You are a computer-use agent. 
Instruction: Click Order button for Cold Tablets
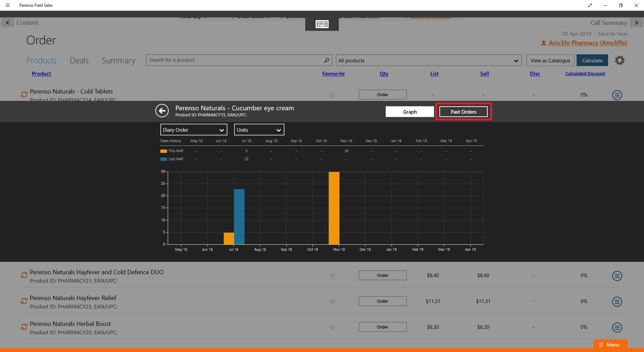click(383, 95)
